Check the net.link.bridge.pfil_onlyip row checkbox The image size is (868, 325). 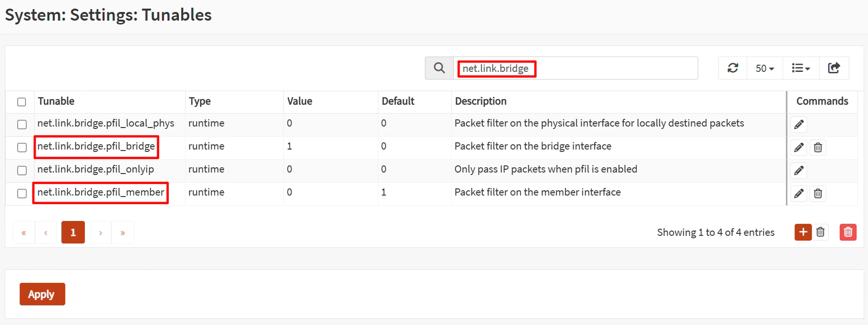22,170
